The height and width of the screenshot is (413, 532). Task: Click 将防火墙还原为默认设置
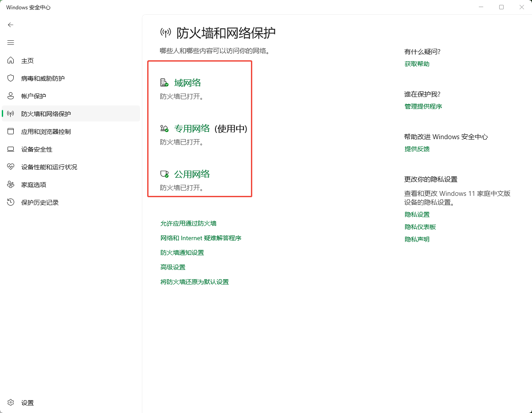click(x=195, y=282)
